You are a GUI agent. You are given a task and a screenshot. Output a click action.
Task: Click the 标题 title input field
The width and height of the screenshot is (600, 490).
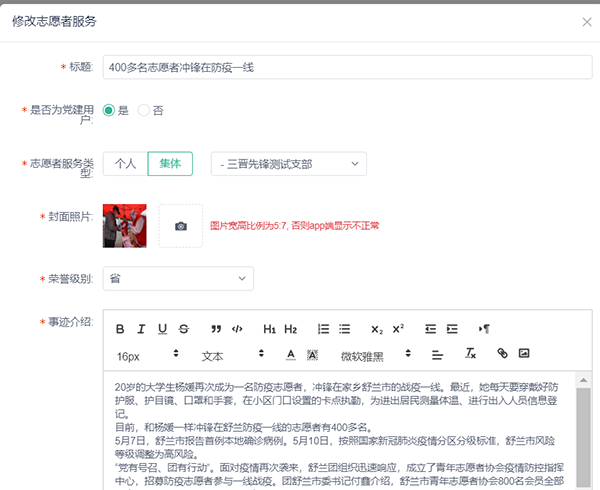point(340,67)
